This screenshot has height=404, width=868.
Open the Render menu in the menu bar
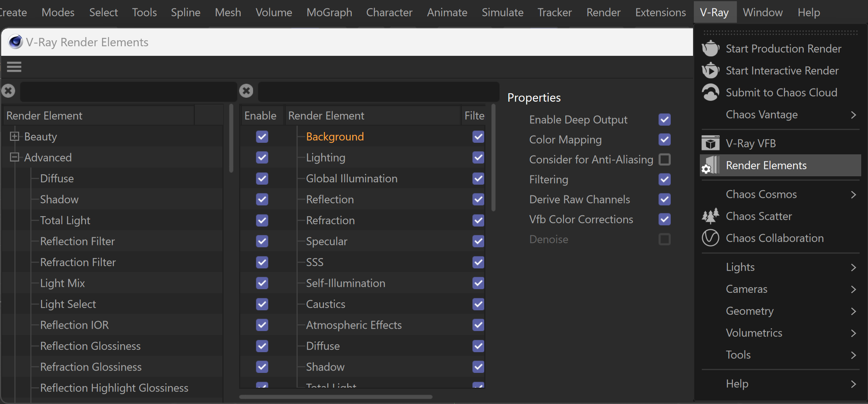pyautogui.click(x=603, y=12)
